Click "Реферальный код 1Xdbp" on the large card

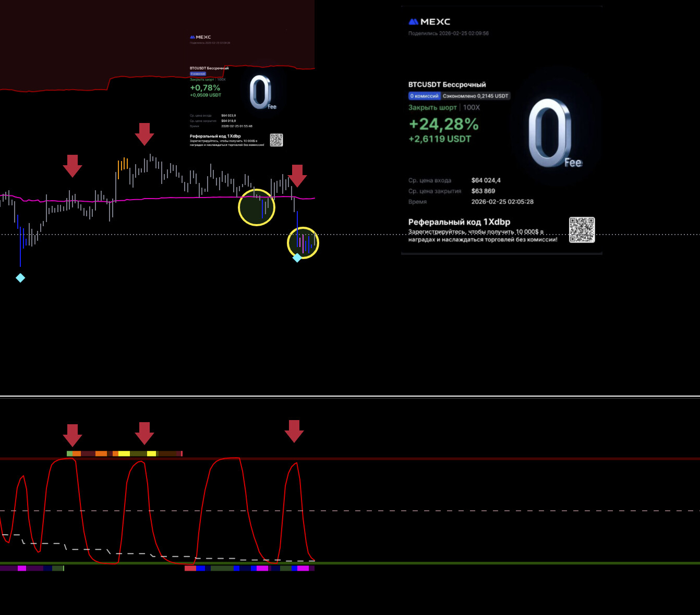click(x=459, y=222)
